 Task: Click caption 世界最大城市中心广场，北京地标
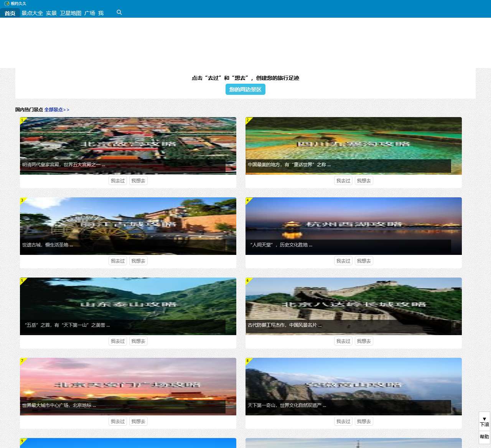pyautogui.click(x=59, y=405)
